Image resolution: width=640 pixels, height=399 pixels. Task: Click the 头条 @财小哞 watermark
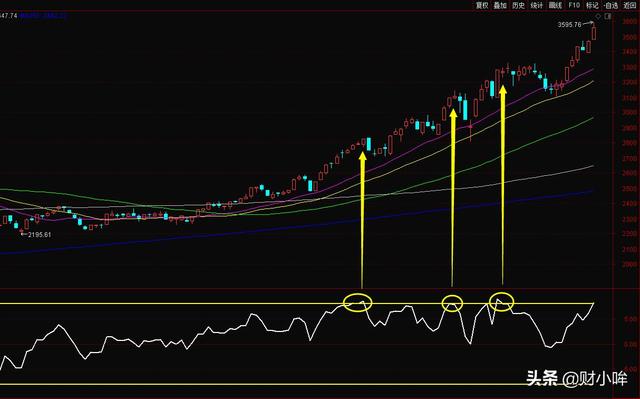tap(577, 378)
